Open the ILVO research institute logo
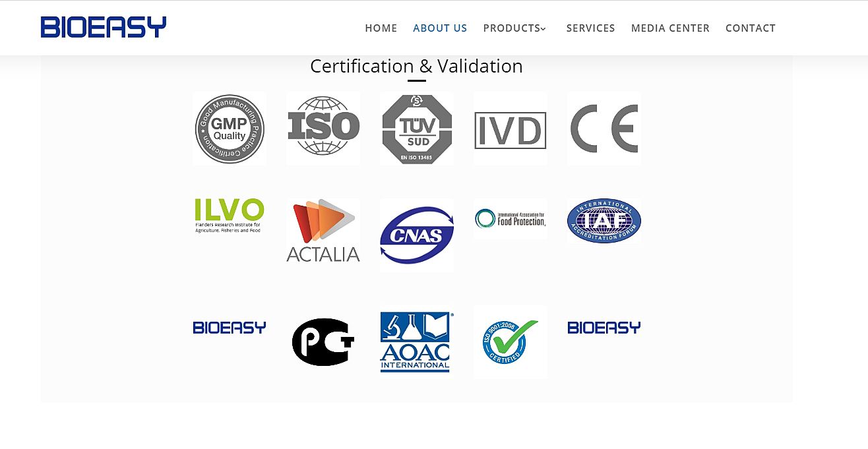 coord(230,215)
